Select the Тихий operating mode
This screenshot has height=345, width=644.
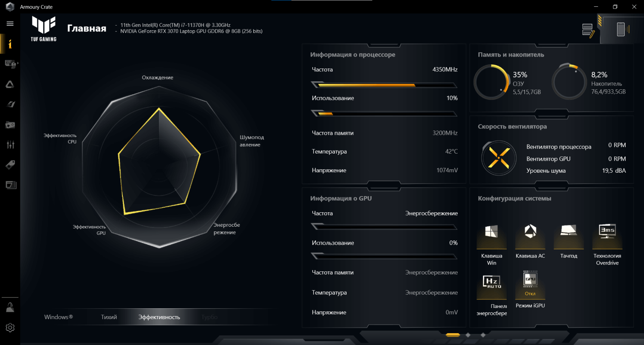coord(109,317)
